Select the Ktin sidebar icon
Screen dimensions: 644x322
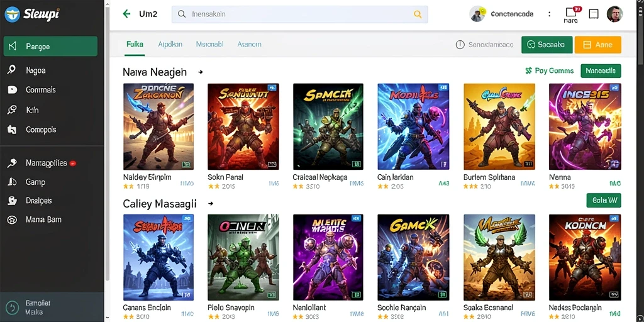click(x=12, y=109)
